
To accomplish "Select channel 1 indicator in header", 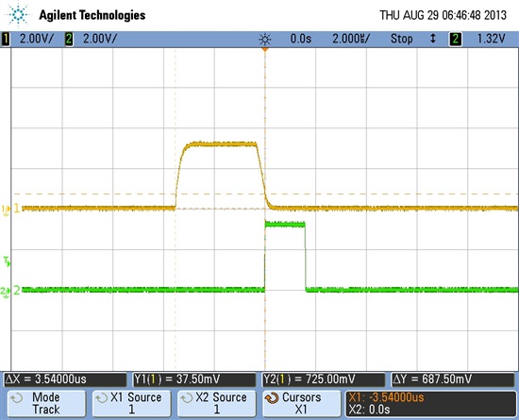I will 6,39.
